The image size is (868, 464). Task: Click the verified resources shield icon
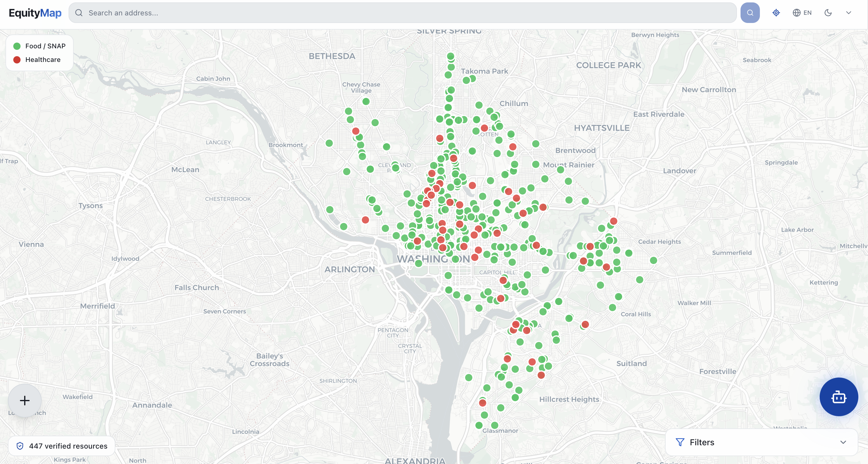(x=20, y=446)
